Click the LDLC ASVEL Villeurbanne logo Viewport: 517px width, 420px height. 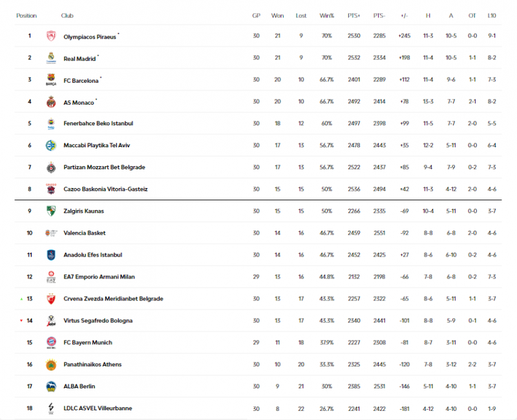pyautogui.click(x=51, y=408)
